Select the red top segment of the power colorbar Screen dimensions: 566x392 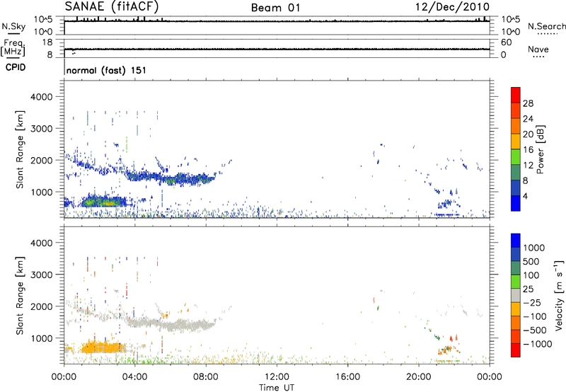(x=516, y=95)
